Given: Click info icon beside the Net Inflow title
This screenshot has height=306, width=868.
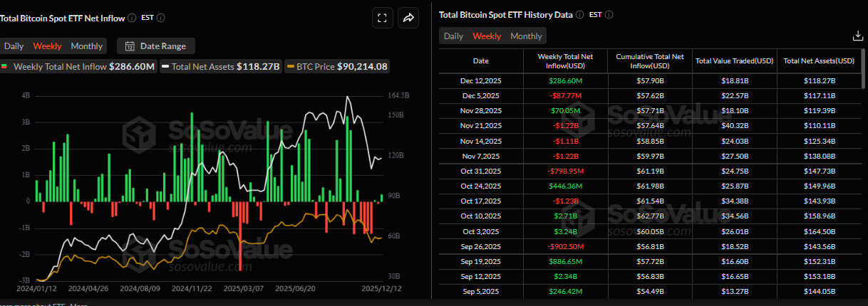Looking at the screenshot, I should point(133,17).
